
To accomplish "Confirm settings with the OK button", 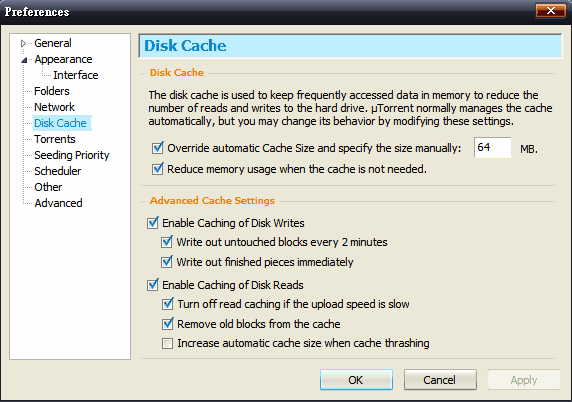I will (356, 380).
